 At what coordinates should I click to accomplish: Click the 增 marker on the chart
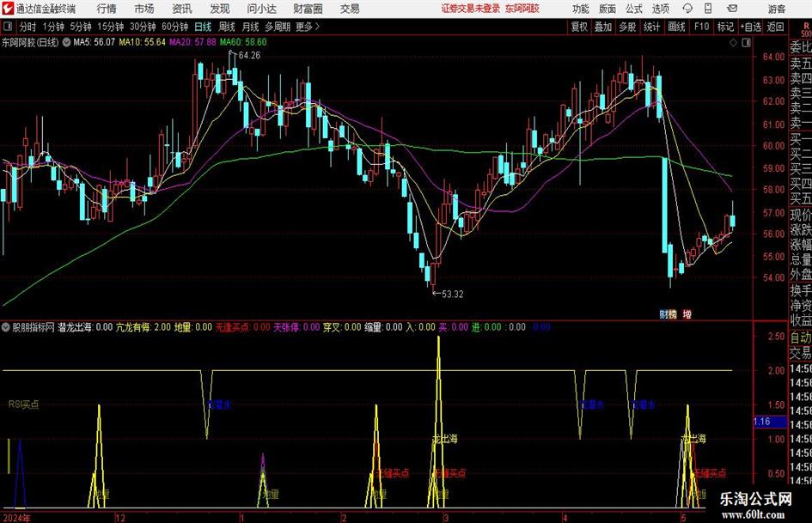(687, 313)
